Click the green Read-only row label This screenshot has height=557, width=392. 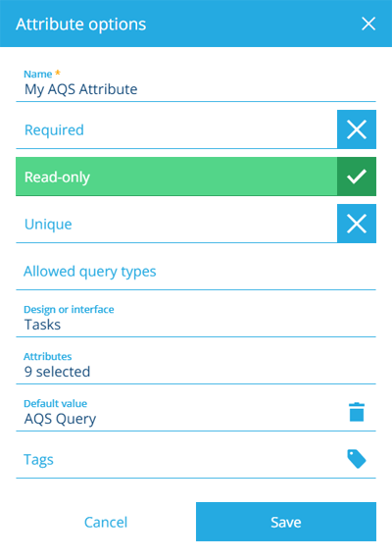[x=57, y=177]
